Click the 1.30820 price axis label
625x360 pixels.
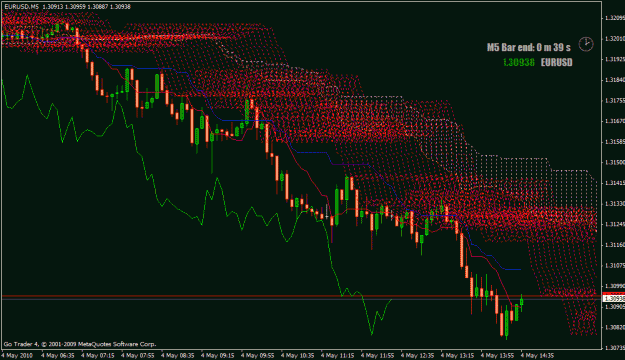pos(615,327)
